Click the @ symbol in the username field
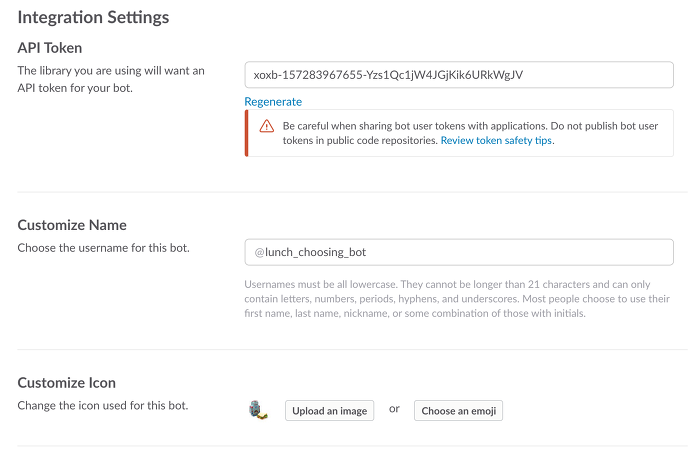Viewport: 700px width, 455px height. (x=259, y=252)
